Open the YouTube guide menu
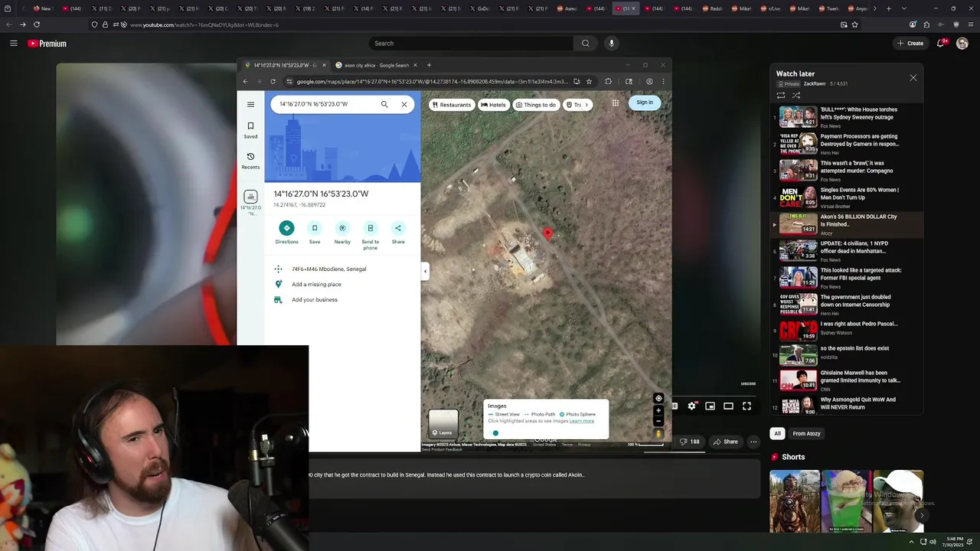 pyautogui.click(x=13, y=44)
